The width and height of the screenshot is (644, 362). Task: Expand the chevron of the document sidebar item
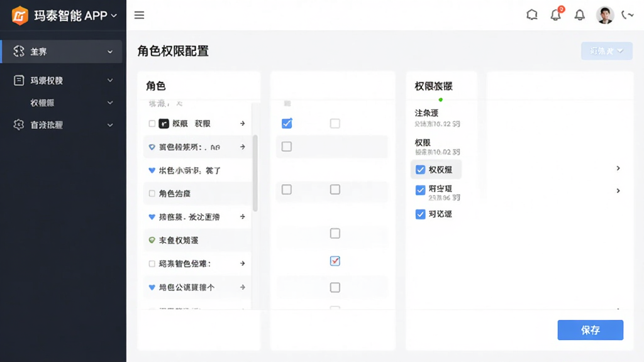click(x=110, y=80)
